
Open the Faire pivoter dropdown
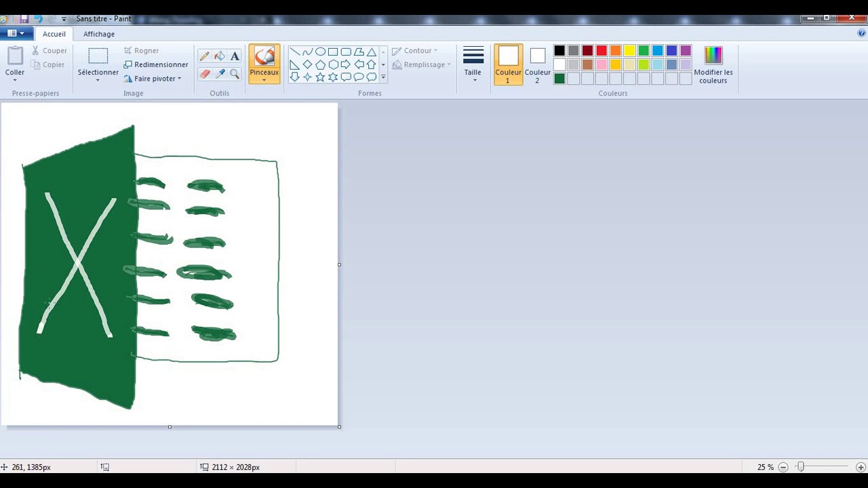tap(153, 79)
